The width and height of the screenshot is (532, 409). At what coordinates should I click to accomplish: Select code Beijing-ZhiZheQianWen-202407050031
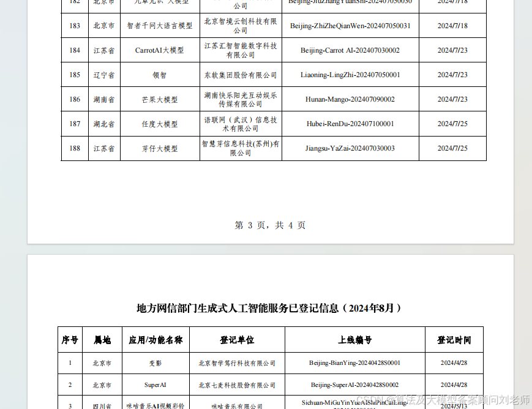[350, 26]
